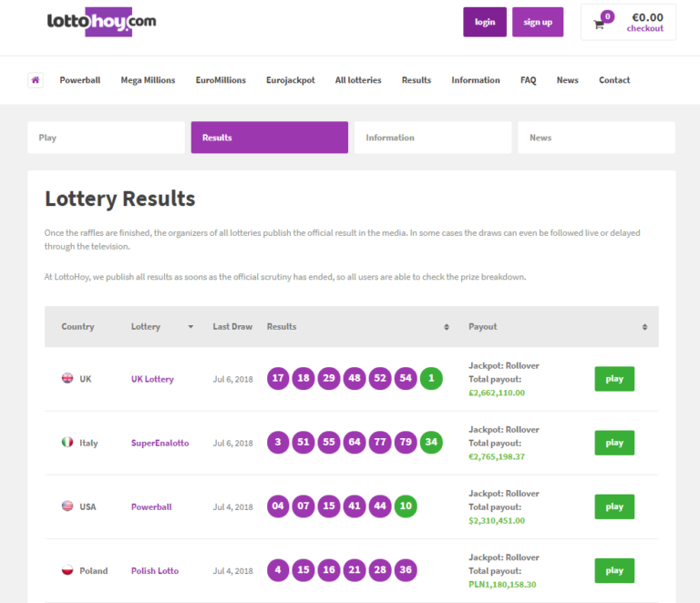Select All lotteries menu item
The height and width of the screenshot is (603, 700).
358,80
